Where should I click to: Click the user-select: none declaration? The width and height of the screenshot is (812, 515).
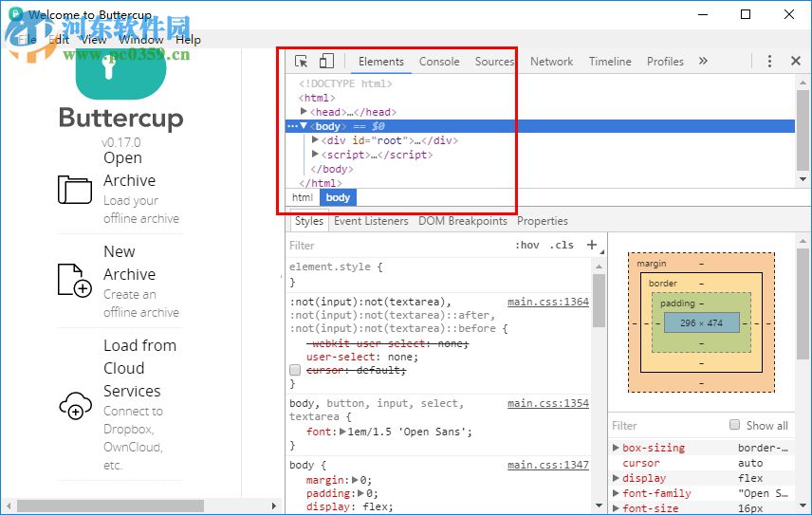click(362, 357)
